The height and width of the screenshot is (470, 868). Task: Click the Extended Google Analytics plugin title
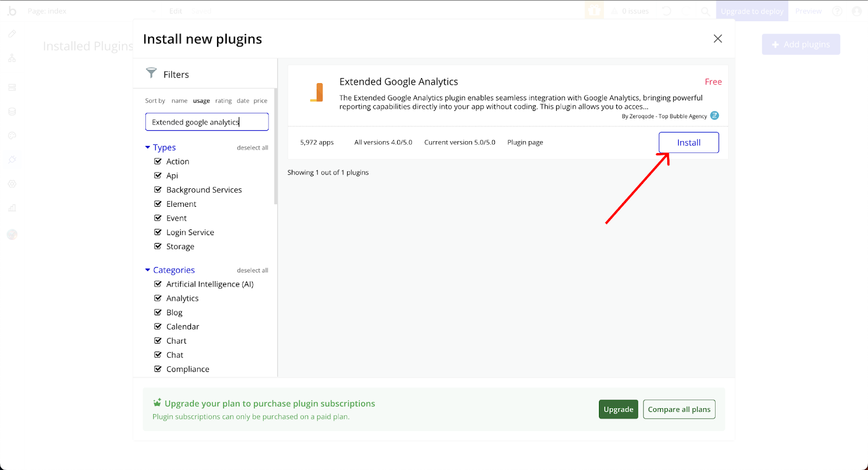coord(399,81)
